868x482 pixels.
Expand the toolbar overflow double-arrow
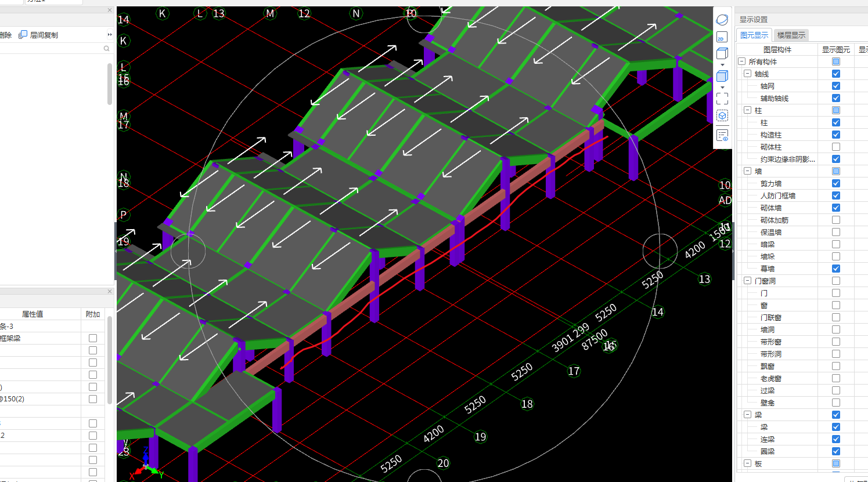pos(110,35)
